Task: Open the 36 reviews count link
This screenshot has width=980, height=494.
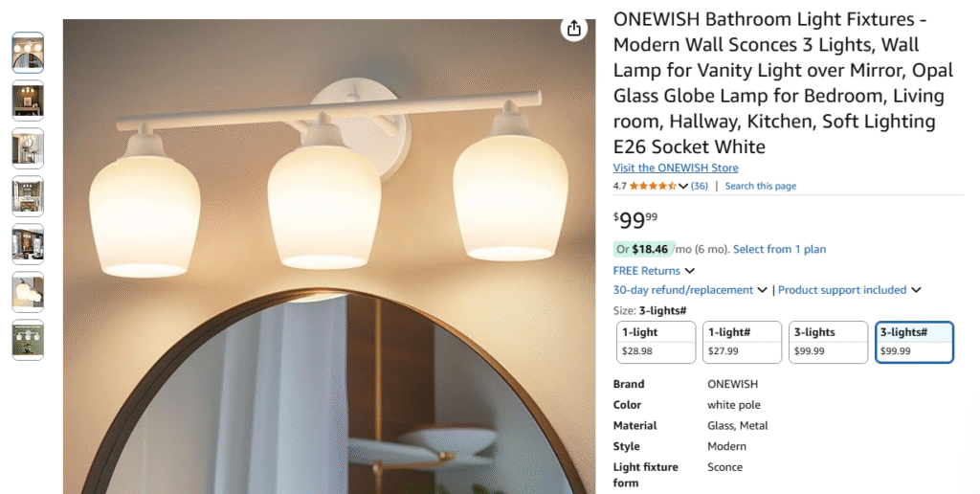Action: pos(700,186)
